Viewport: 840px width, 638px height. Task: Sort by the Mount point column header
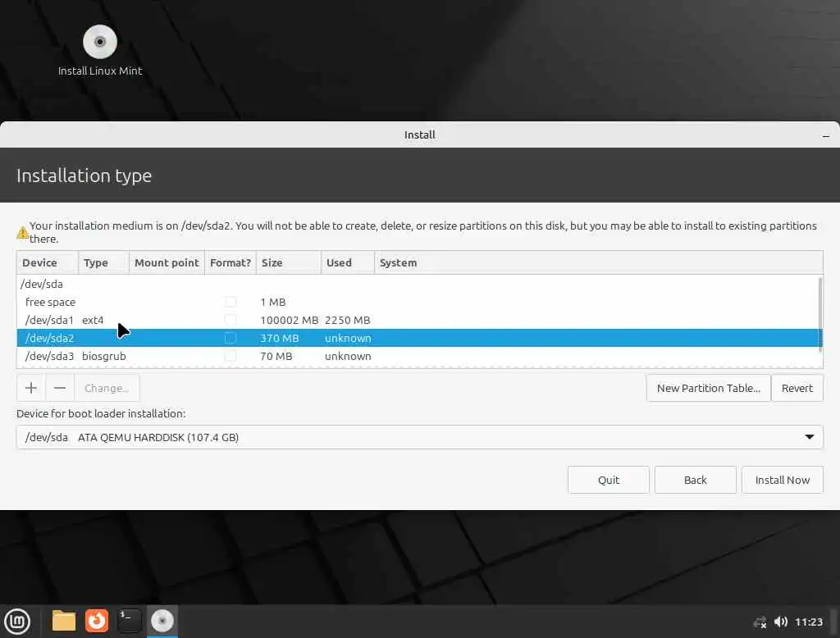pyautogui.click(x=167, y=262)
